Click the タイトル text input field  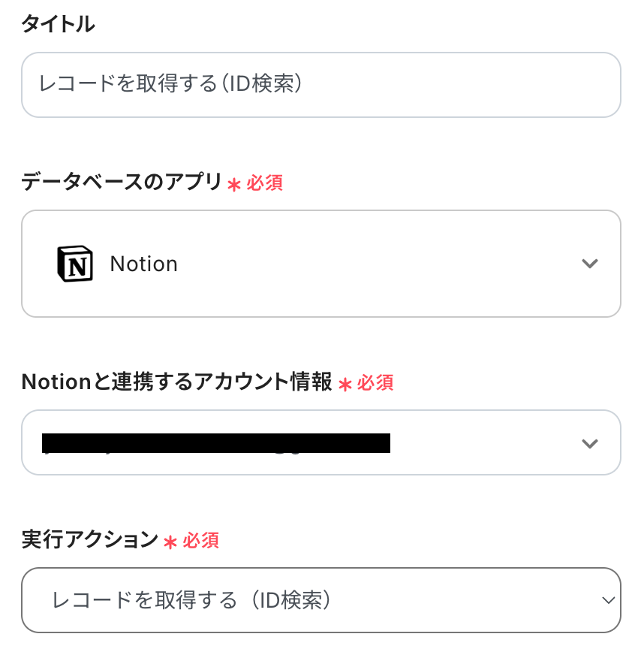(x=320, y=85)
